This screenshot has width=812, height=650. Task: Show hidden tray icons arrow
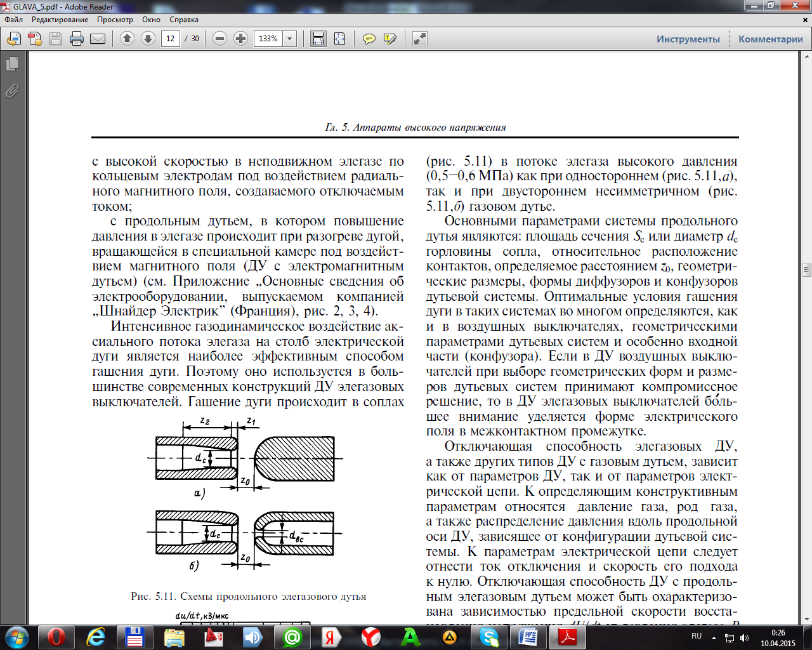[714, 638]
